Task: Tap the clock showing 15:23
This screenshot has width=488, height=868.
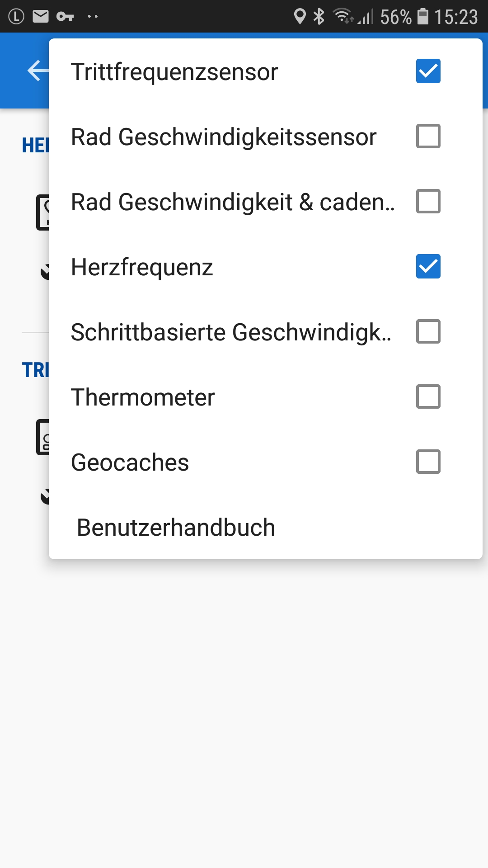Action: [455, 17]
